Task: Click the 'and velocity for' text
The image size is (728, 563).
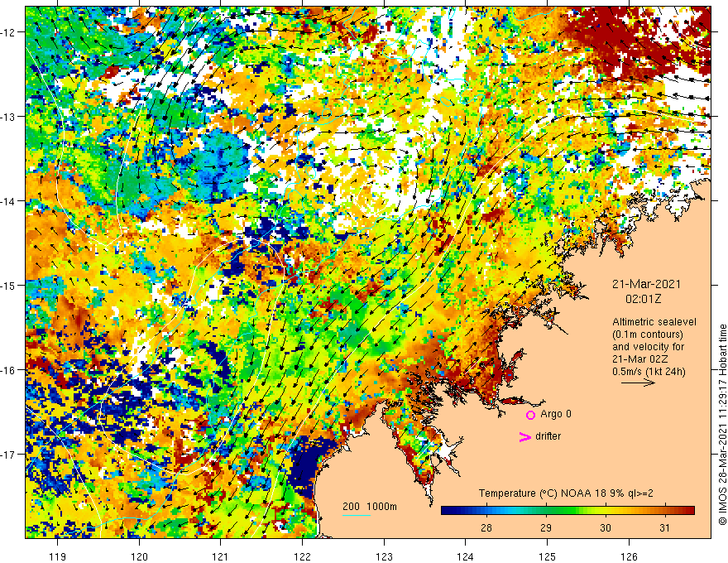Action: point(648,347)
